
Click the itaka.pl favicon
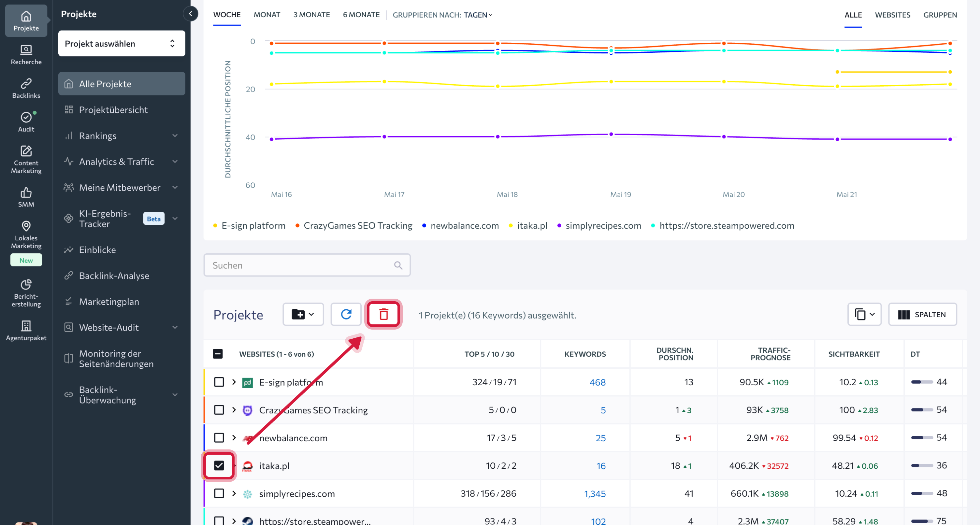(247, 466)
